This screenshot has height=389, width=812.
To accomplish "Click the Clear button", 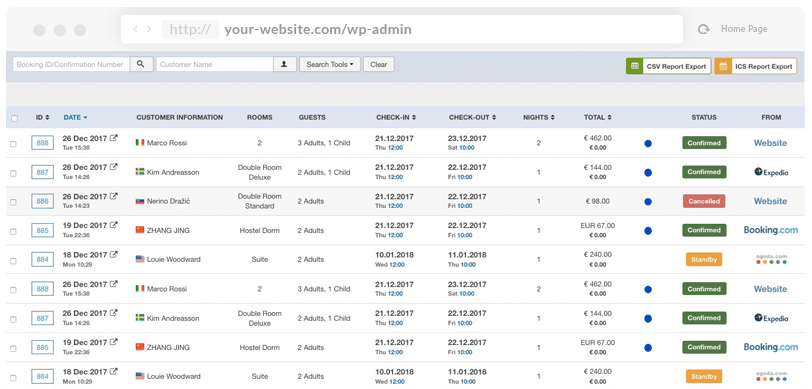I will coord(379,65).
